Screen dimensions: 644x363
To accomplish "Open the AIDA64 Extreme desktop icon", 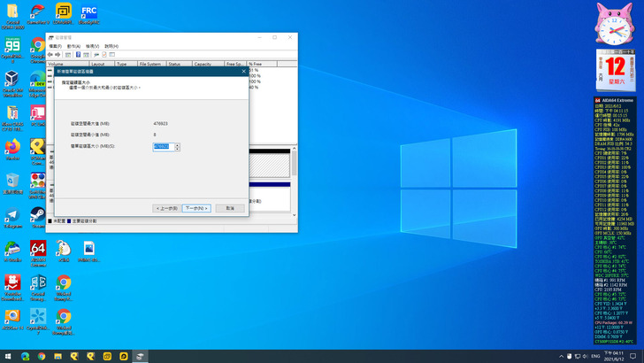I will coord(38,249).
